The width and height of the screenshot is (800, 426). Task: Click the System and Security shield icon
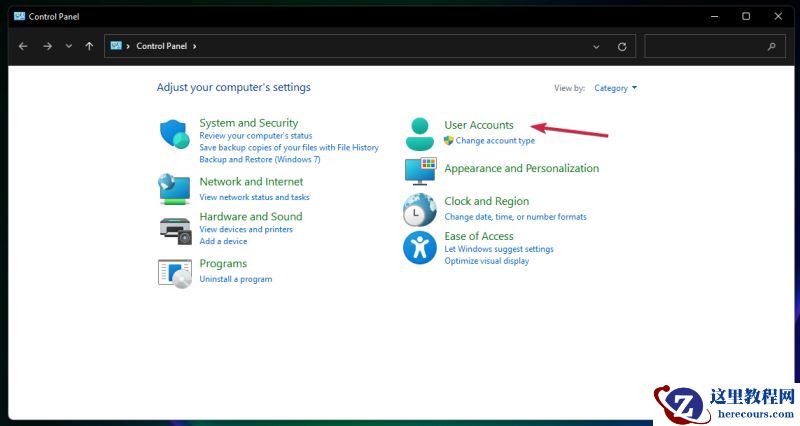tap(174, 134)
